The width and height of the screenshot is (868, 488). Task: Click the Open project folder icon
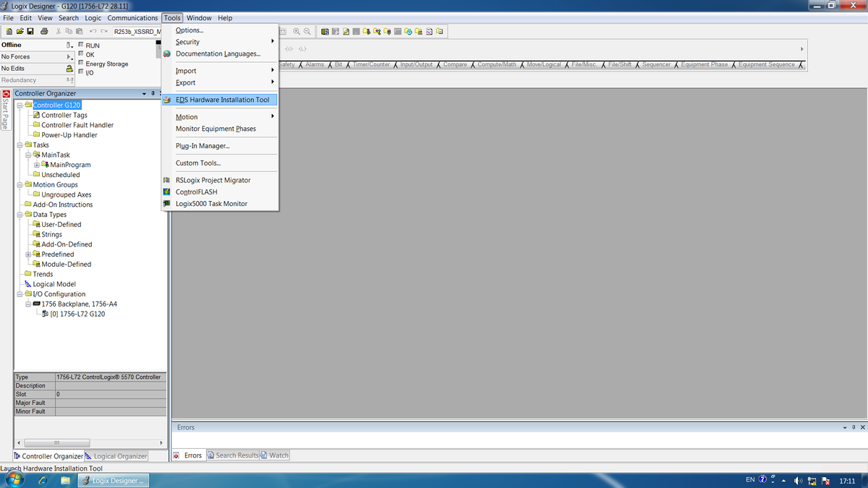[x=20, y=32]
